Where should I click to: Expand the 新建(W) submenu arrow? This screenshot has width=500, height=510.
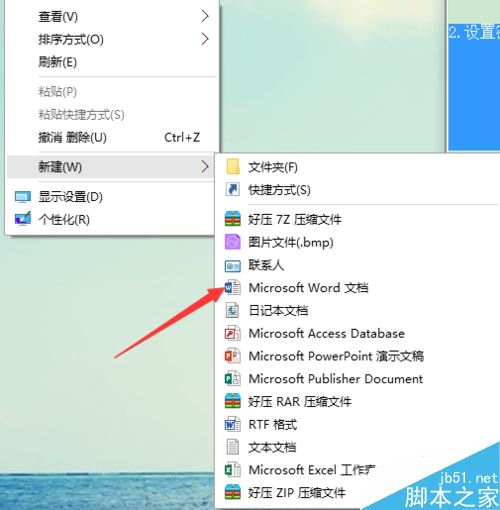click(x=205, y=166)
